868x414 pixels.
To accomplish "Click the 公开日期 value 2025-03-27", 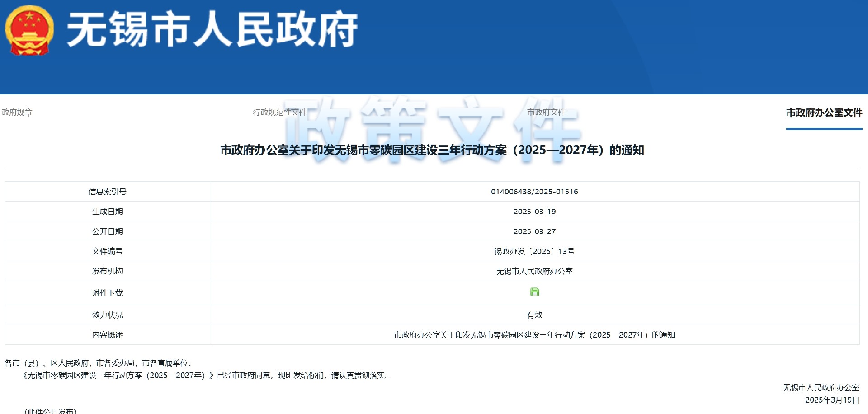I will point(534,231).
